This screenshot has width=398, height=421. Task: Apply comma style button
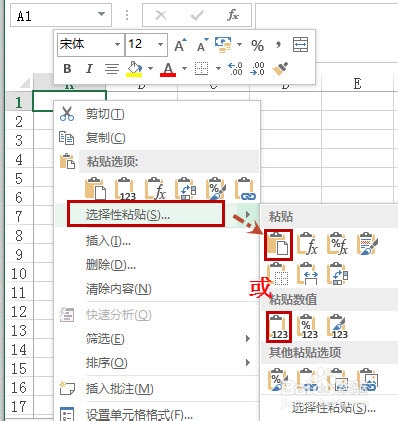[x=278, y=44]
